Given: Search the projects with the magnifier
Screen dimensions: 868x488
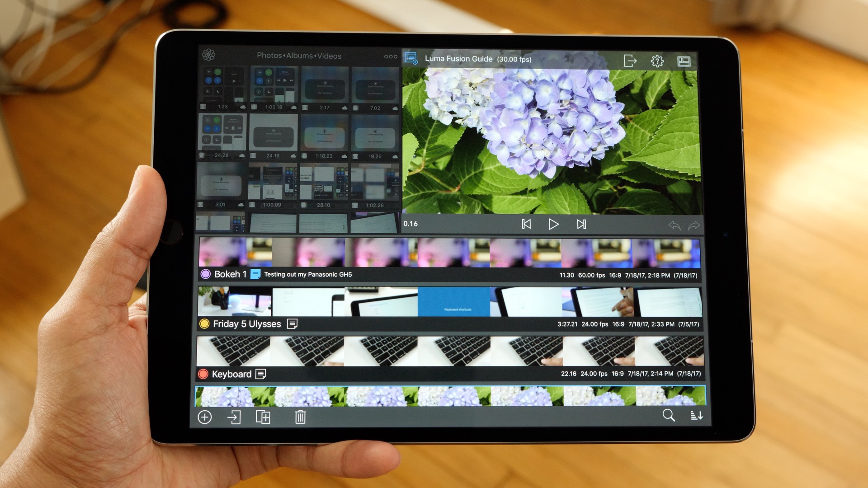Looking at the screenshot, I should pos(669,415).
